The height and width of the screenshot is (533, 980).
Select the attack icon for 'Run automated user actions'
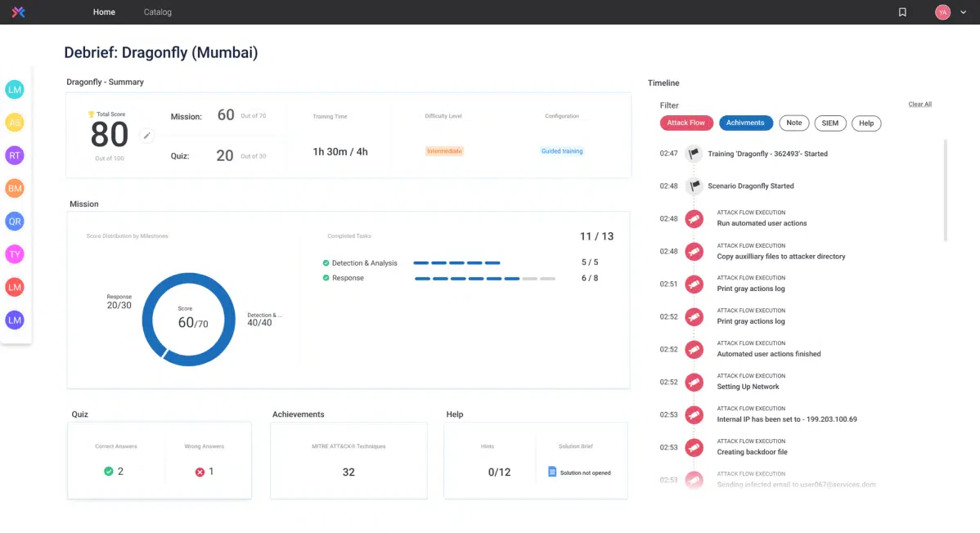[x=695, y=218]
